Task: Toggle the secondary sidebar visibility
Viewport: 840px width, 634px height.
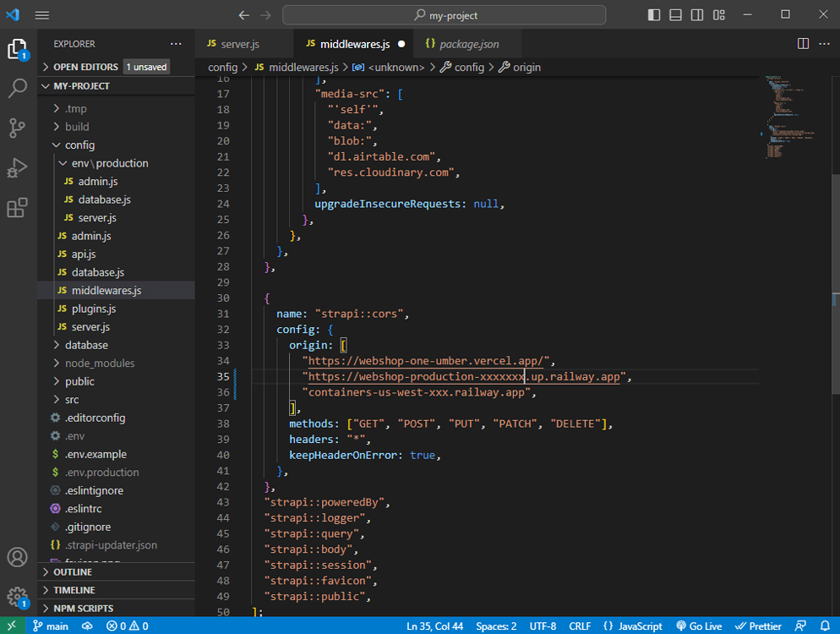Action: [x=695, y=14]
